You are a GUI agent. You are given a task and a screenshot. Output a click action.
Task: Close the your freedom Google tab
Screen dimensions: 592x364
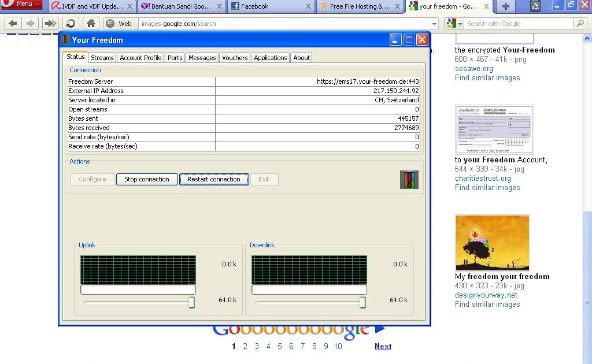click(x=486, y=6)
